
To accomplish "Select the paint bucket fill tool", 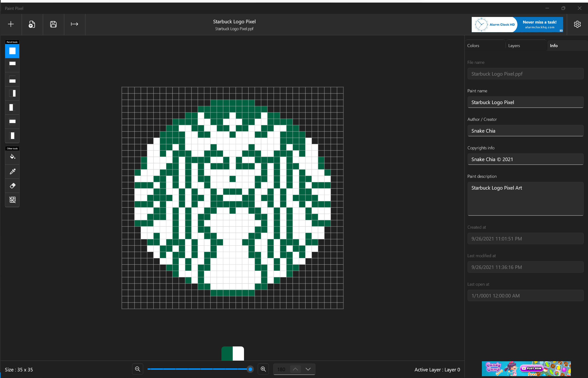I will (12, 157).
